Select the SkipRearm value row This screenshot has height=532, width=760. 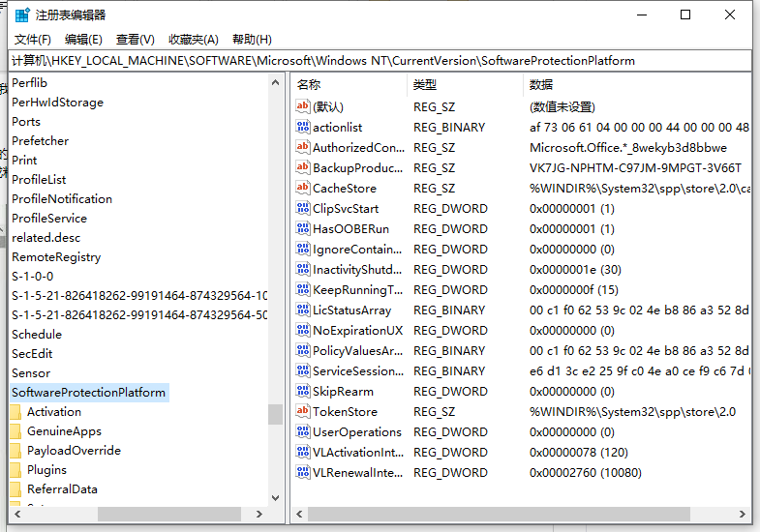343,391
